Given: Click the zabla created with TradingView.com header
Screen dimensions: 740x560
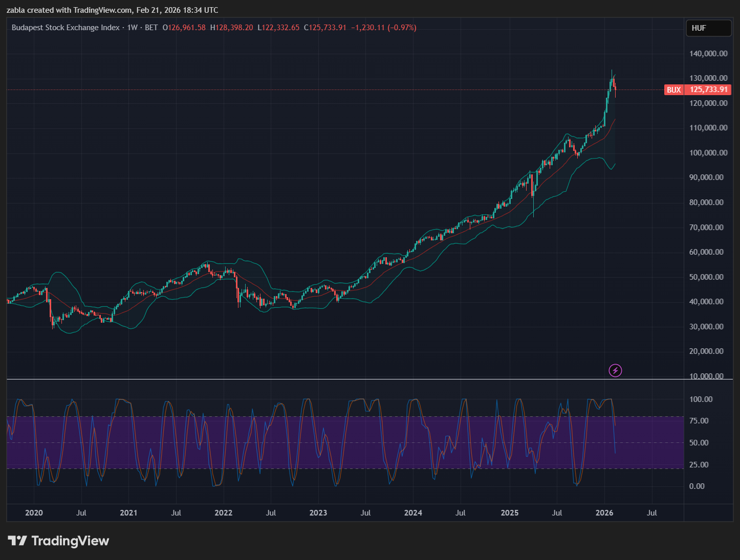Looking at the screenshot, I should click(x=112, y=10).
